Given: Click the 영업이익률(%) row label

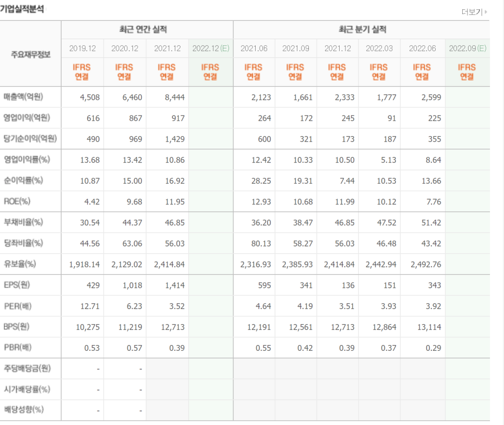Looking at the screenshot, I should (x=27, y=160).
